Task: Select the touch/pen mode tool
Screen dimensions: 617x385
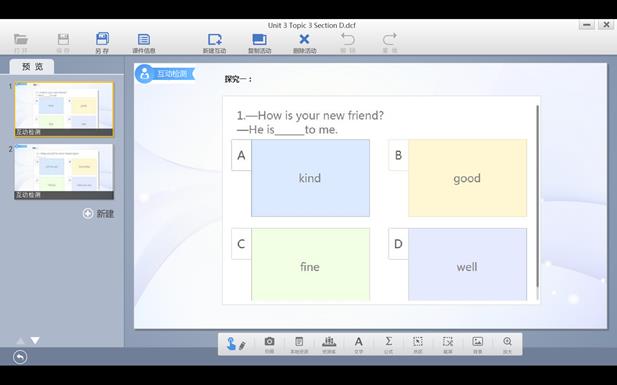Action: coord(236,344)
